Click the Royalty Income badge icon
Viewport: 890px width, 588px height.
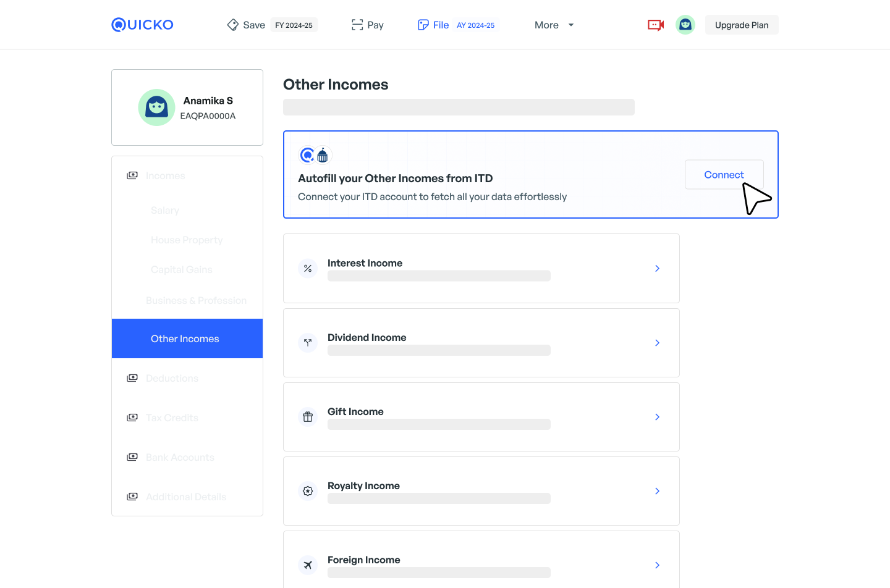point(308,491)
